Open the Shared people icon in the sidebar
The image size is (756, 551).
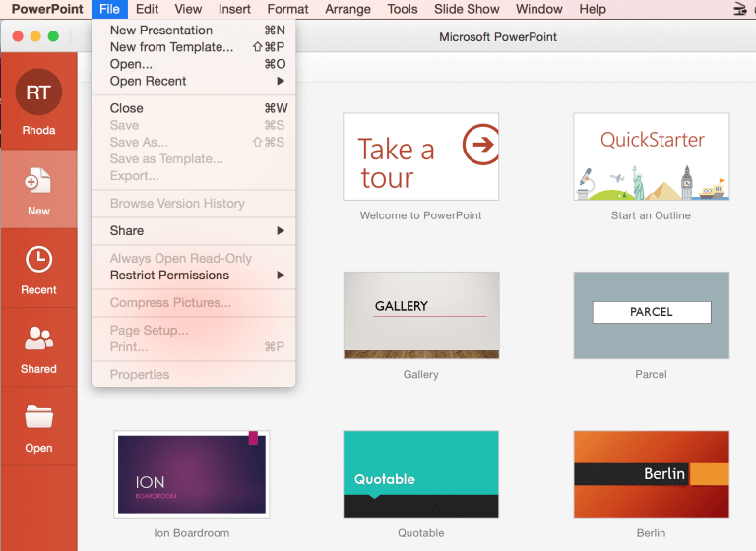click(x=38, y=337)
